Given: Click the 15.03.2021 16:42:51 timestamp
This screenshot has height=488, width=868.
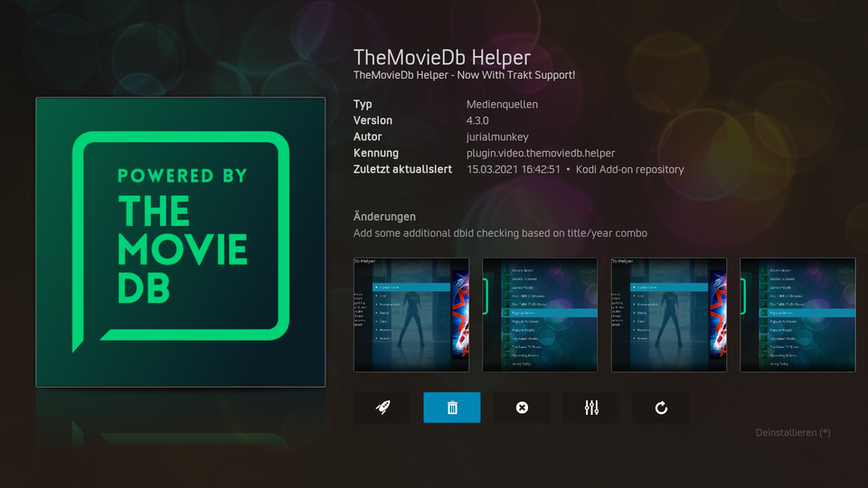Looking at the screenshot, I should click(x=514, y=170).
